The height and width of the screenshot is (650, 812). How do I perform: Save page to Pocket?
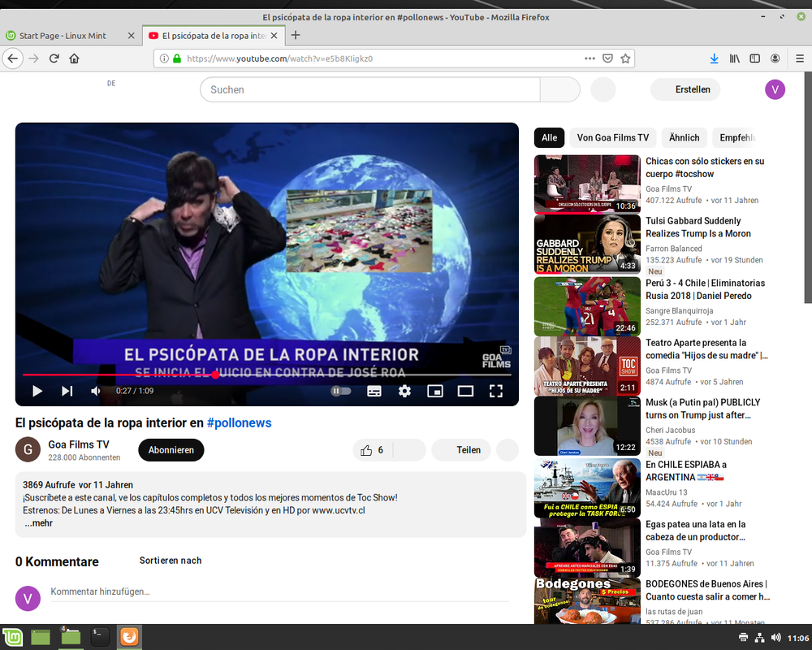[x=608, y=58]
